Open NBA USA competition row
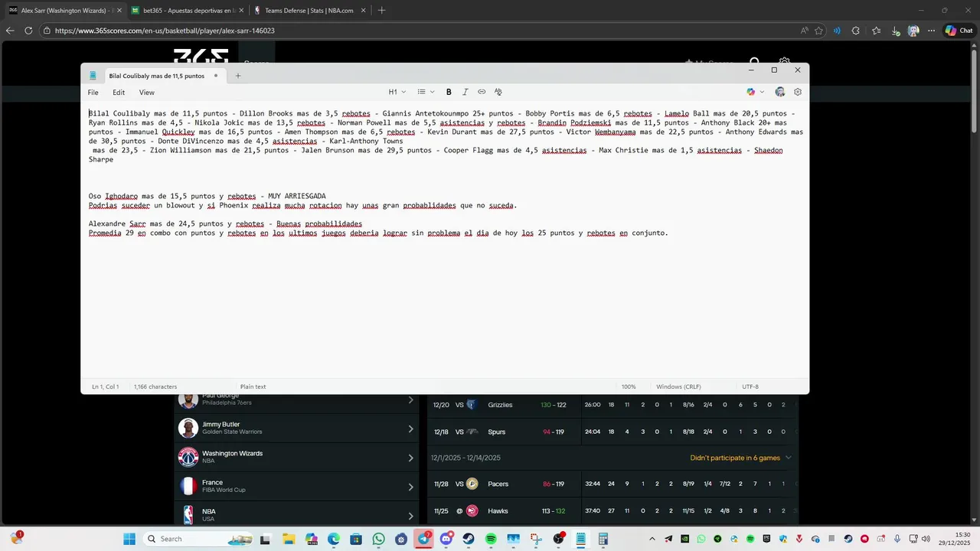 (297, 515)
